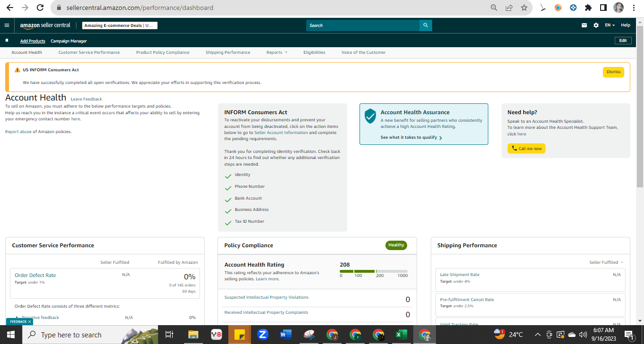Go back with the browser back arrow
Image resolution: width=644 pixels, height=344 pixels.
pos(9,8)
